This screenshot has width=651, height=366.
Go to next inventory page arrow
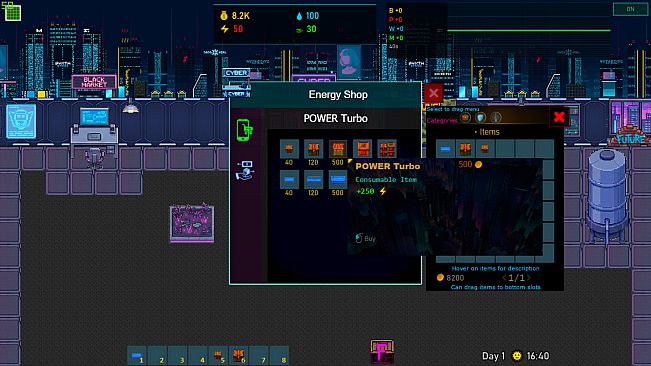(x=529, y=278)
